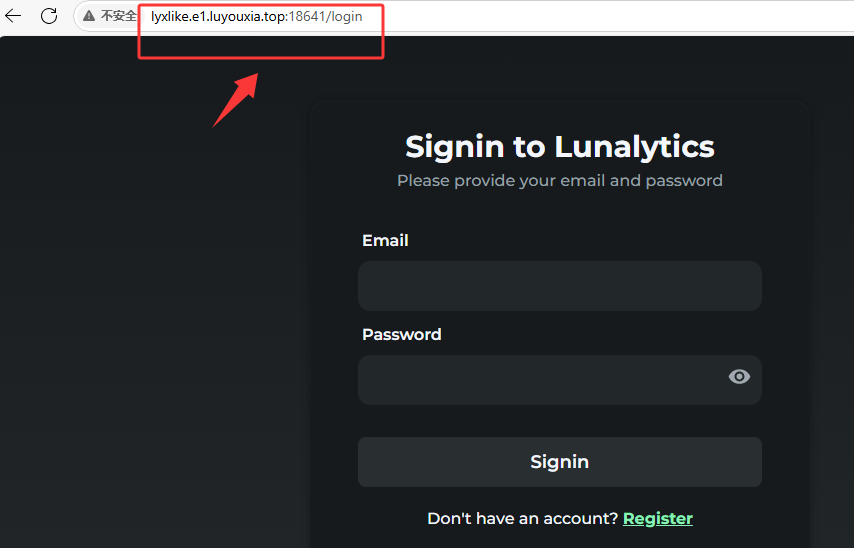Screen dimensions: 854x548
Task: Click the Signin to Lunalytics heading
Action: pos(559,147)
